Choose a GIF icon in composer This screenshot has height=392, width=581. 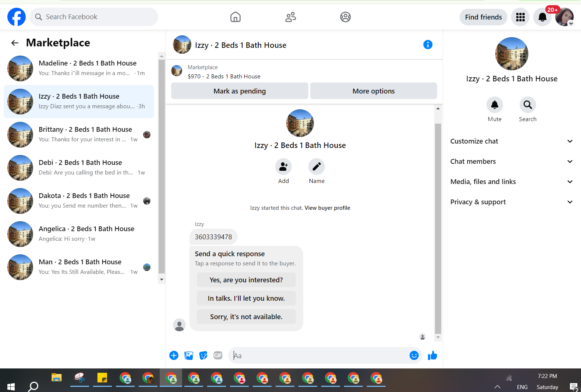tap(218, 356)
